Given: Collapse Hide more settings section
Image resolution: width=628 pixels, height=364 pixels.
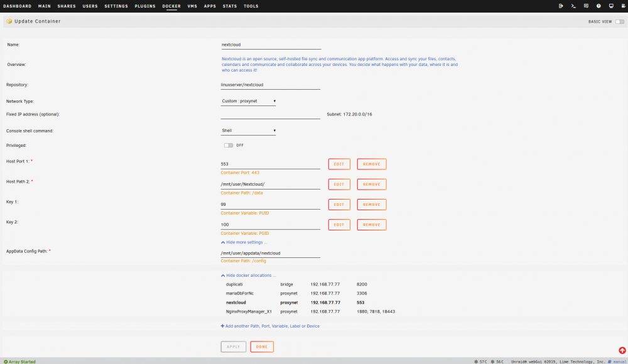Looking at the screenshot, I should [x=244, y=242].
